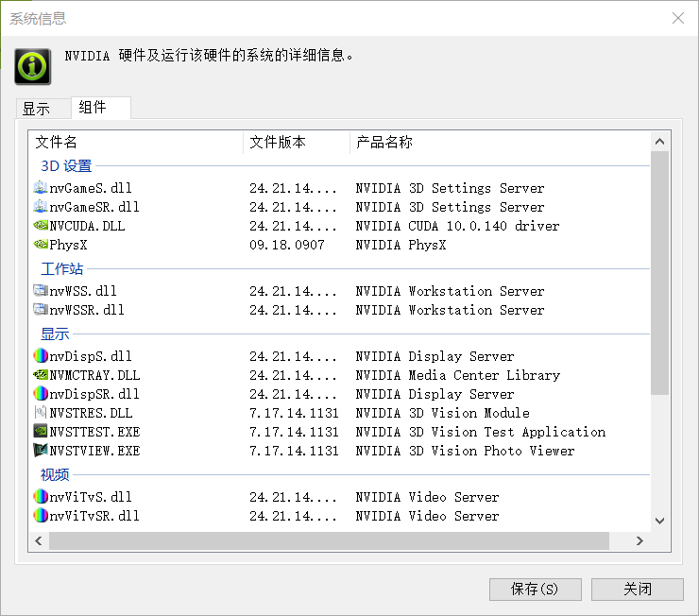Image resolution: width=699 pixels, height=616 pixels.
Task: Select the 组件 tab
Action: [100, 108]
